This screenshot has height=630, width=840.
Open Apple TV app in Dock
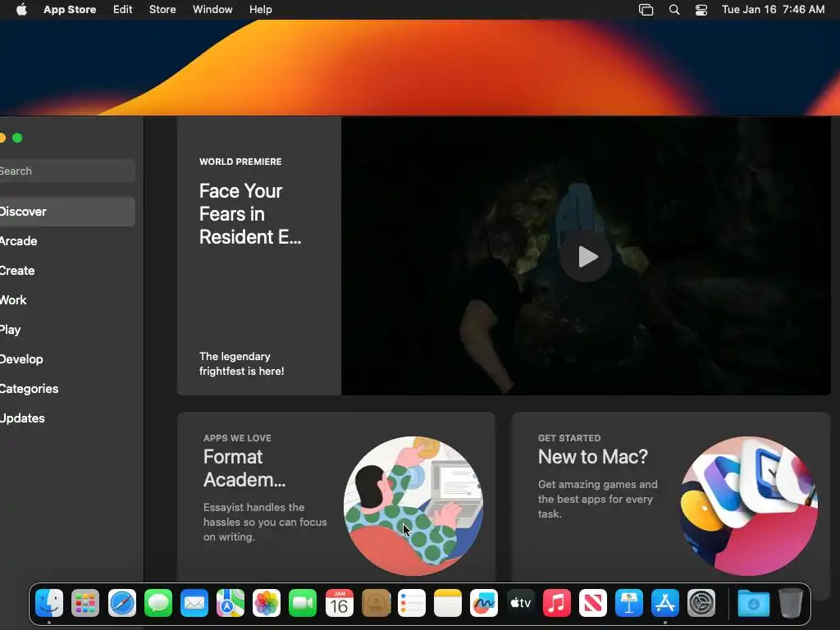tap(520, 603)
